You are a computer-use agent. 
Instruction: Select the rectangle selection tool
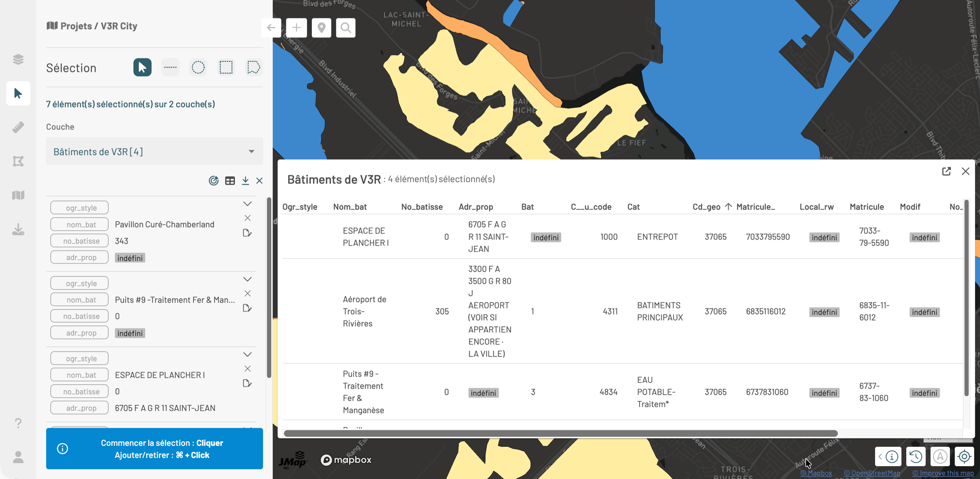(x=226, y=68)
